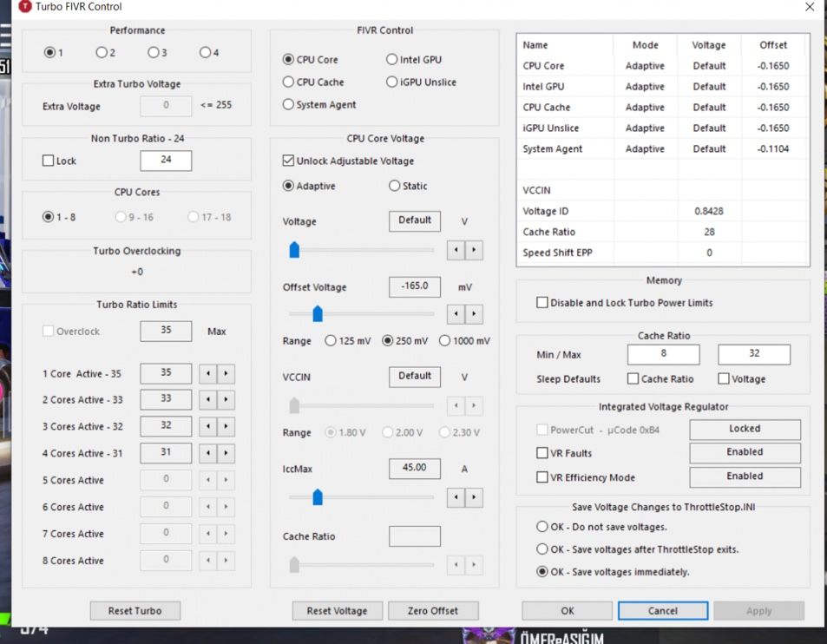
Task: Click the ThrottleStop logo in title bar
Action: (x=25, y=6)
